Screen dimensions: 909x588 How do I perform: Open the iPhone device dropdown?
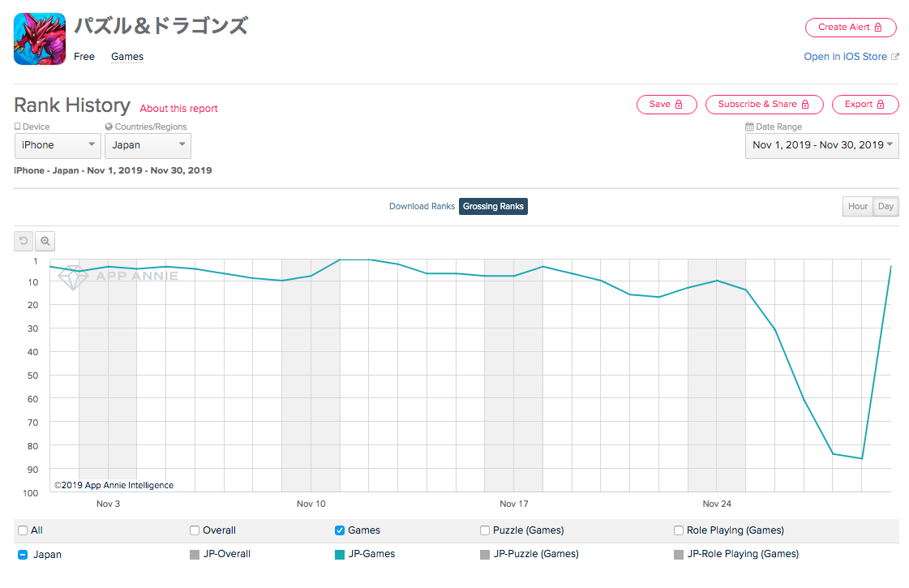58,145
